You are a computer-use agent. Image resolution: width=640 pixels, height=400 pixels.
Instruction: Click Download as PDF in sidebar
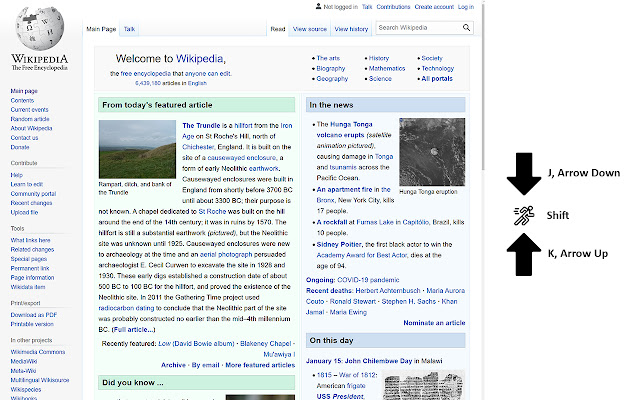pyautogui.click(x=35, y=315)
